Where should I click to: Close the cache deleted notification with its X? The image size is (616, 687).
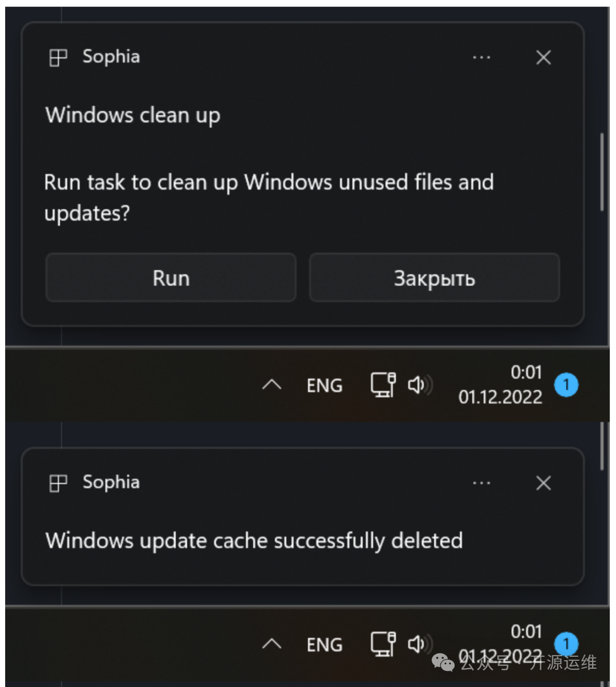[544, 483]
